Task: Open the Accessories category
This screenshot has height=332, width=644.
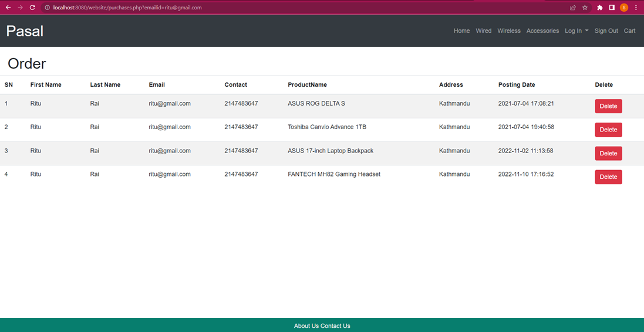Action: [542, 31]
